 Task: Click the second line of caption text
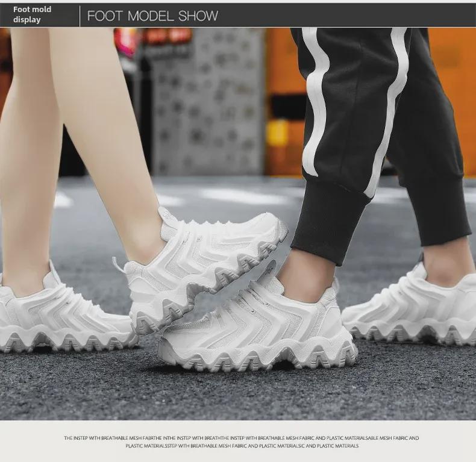[x=241, y=446]
